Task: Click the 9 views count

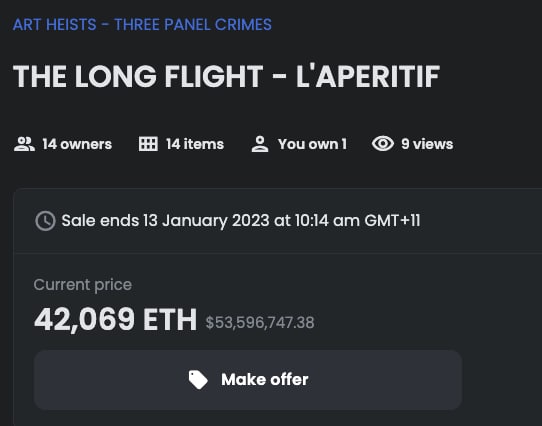Action: (x=427, y=144)
